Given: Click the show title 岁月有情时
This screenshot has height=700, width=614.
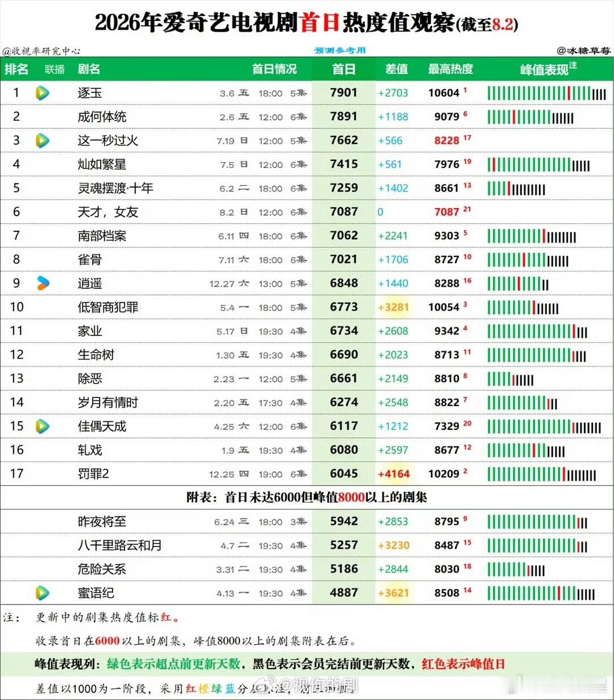Looking at the screenshot, I should point(108,403).
